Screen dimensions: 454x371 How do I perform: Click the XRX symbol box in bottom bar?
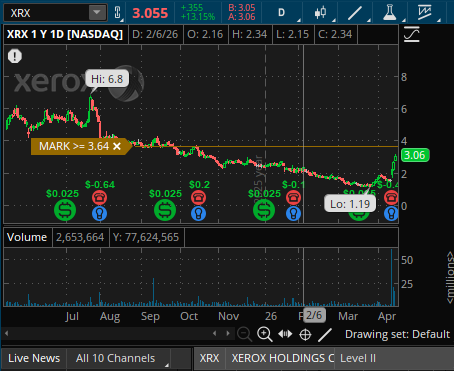click(x=209, y=358)
